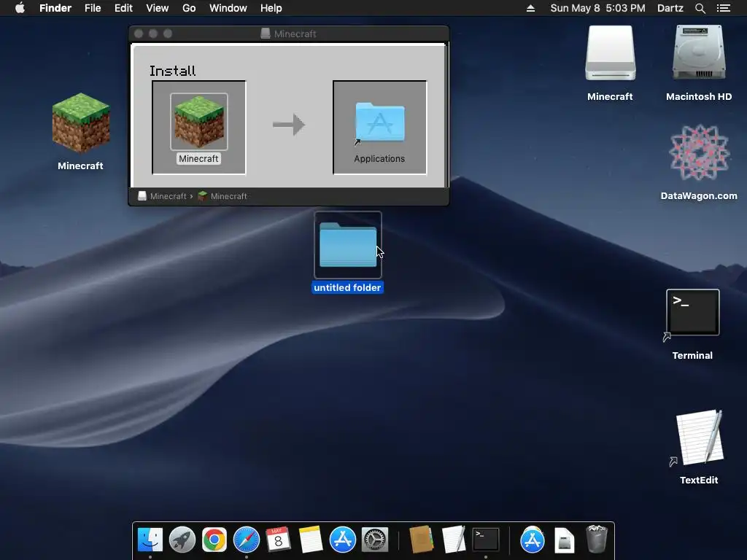Open App Store next to Notes in Dock
747x560 pixels.
(343, 540)
